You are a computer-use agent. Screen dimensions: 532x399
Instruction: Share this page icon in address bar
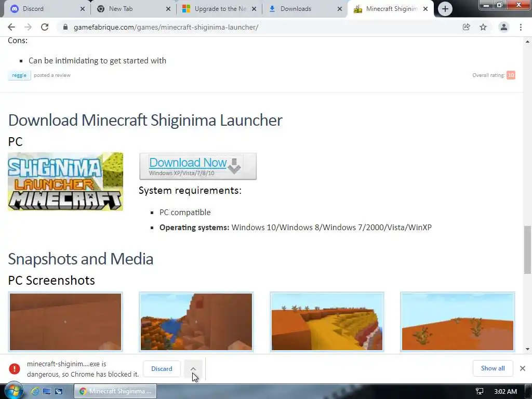point(466,27)
